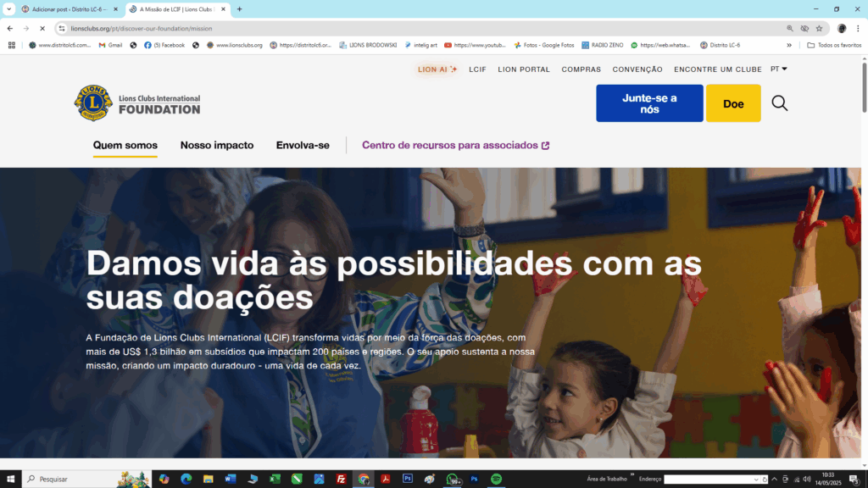Click the Junte-se a nós button
868x488 pixels.
tap(649, 103)
